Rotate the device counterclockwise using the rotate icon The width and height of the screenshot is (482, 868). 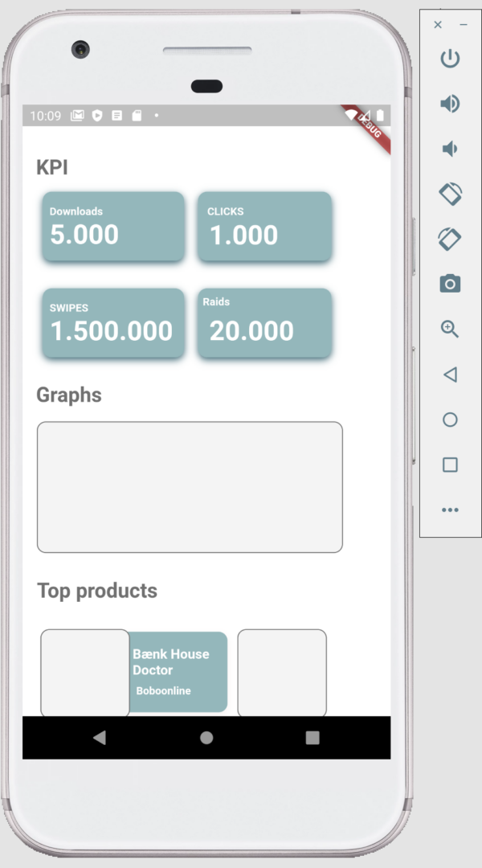click(x=450, y=194)
